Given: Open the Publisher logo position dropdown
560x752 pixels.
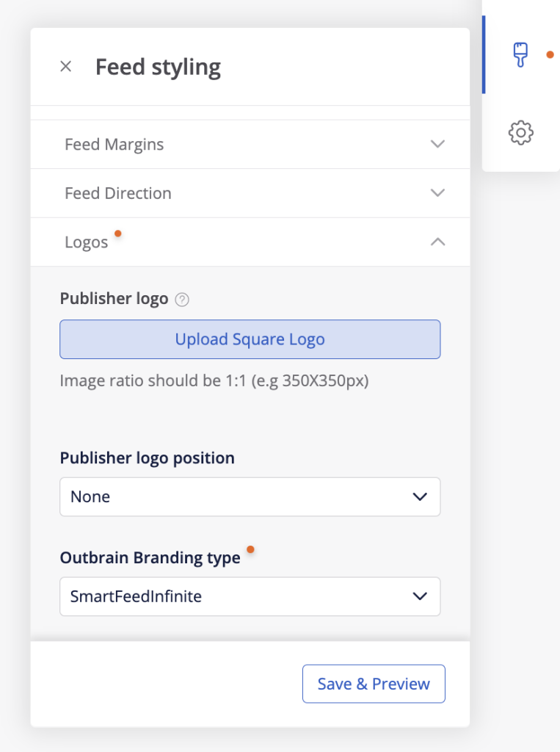Looking at the screenshot, I should [x=250, y=496].
